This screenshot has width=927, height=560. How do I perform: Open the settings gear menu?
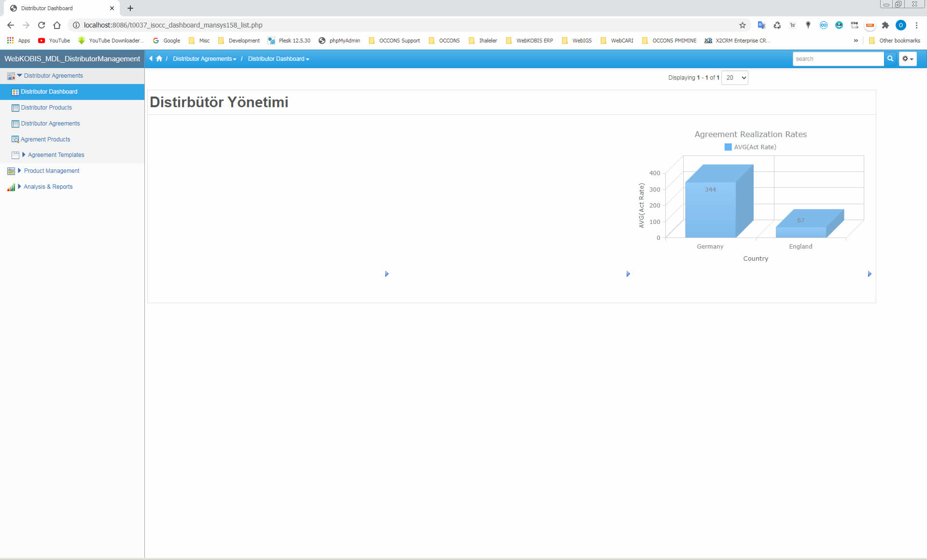(x=908, y=59)
